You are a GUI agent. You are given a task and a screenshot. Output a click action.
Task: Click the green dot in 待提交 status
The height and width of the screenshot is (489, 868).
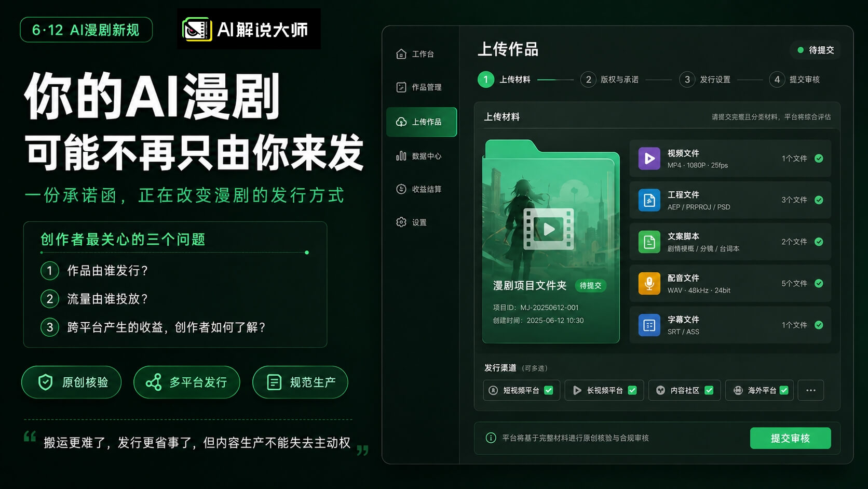(801, 50)
